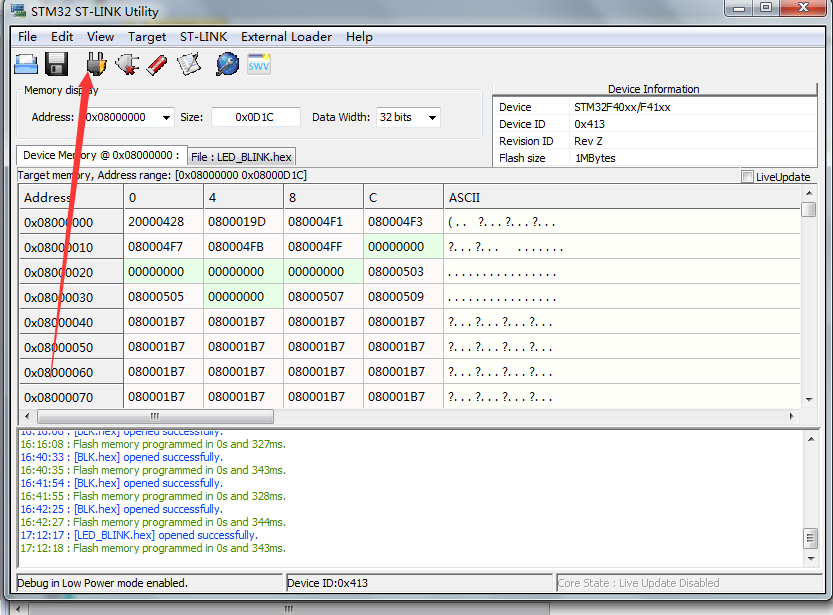The width and height of the screenshot is (833, 615).
Task: Open the SWV viewer icon
Action: point(259,64)
